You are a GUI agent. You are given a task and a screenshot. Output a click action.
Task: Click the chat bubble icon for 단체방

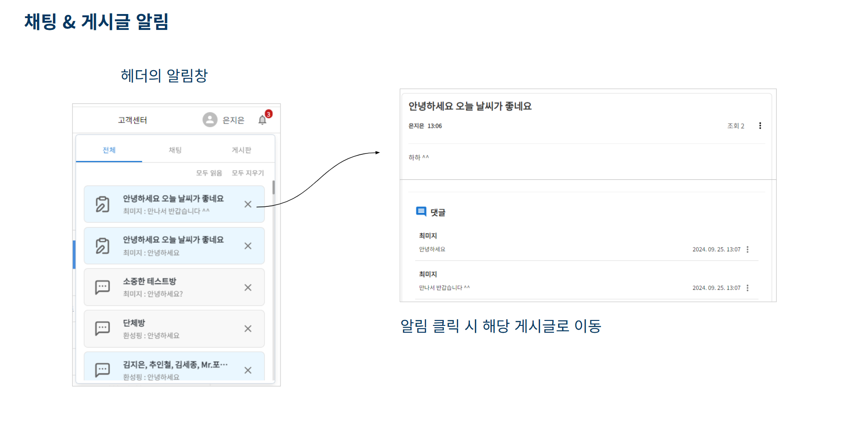point(103,329)
